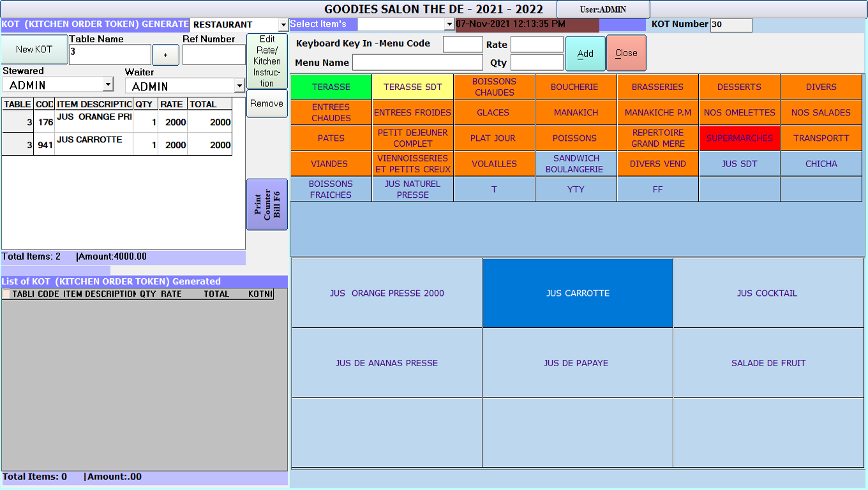Select the YTY category
Image resolution: width=868 pixels, height=490 pixels.
coord(576,189)
